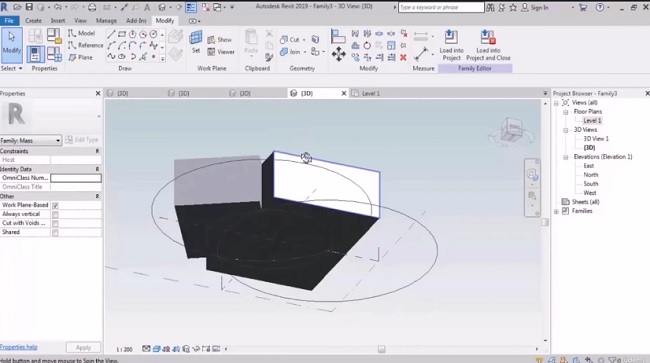
Task: Pick the Circle draw tool
Action: pyautogui.click(x=153, y=34)
